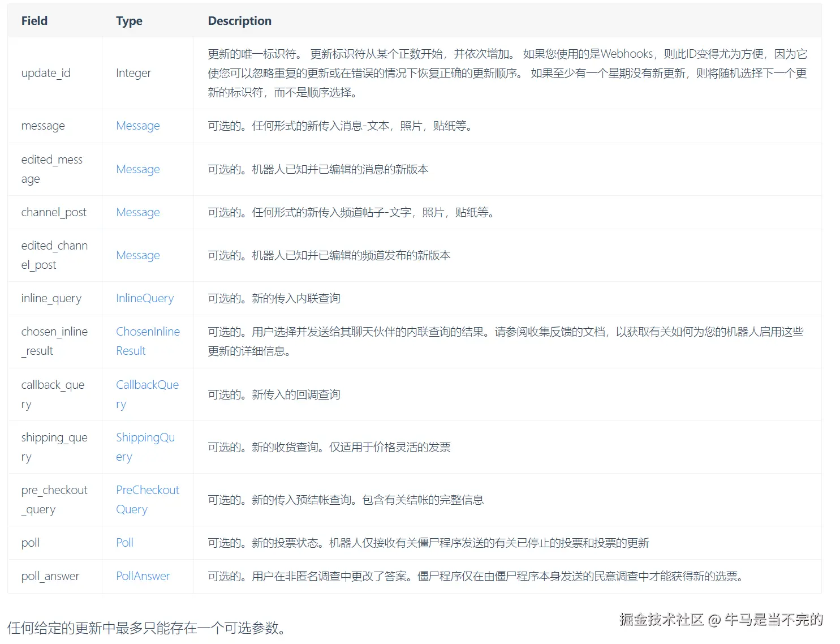Select the message field cell
Screen dimensions: 840x644
coord(55,126)
